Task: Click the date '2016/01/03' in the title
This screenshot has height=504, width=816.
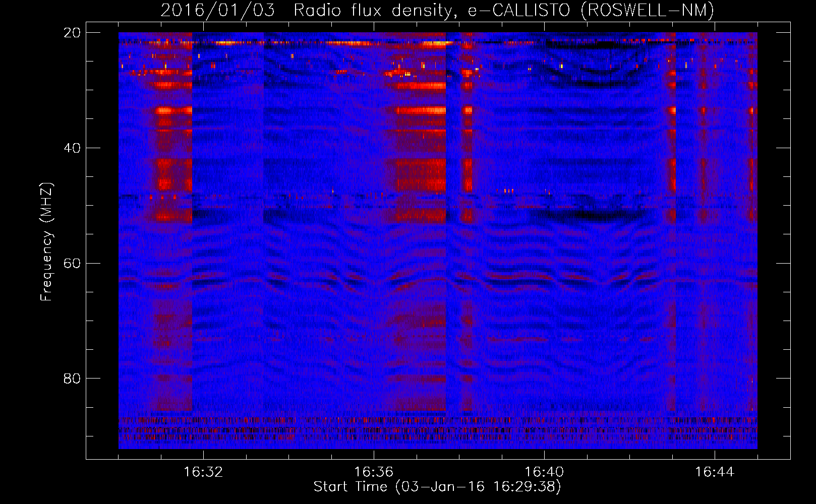Action: coord(218,10)
